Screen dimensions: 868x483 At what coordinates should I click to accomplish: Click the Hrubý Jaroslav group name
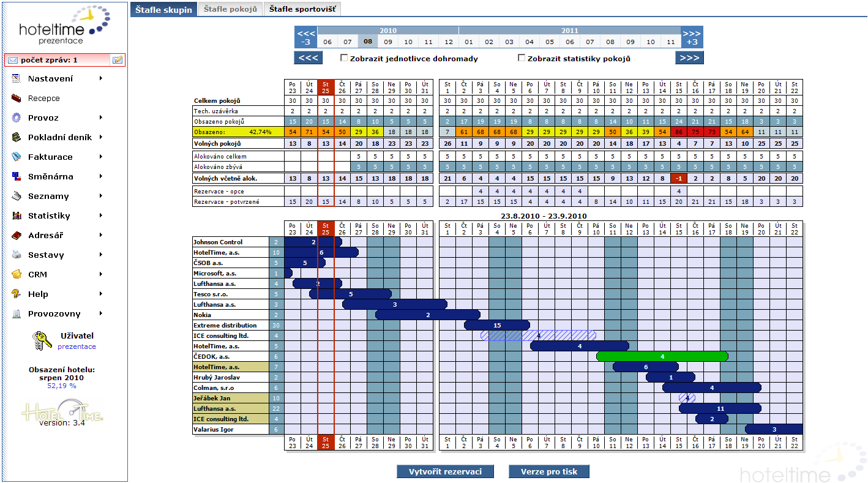coord(216,377)
